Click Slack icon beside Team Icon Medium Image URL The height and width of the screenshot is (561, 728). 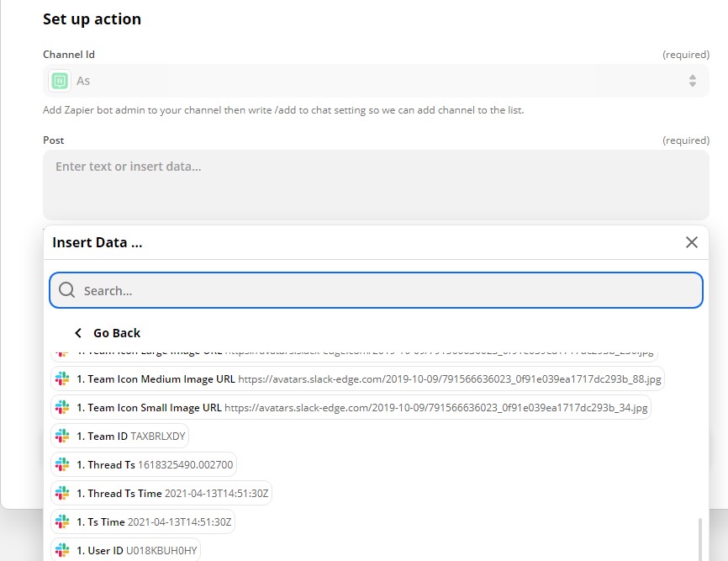(62, 379)
